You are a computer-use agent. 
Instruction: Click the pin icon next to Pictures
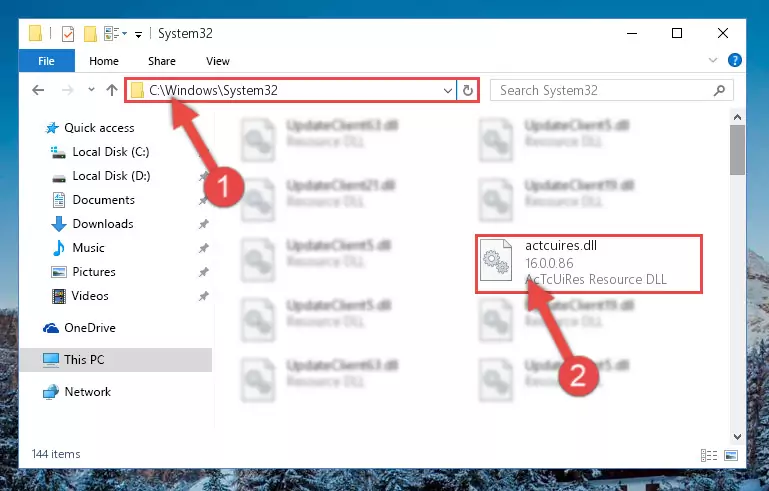tap(203, 272)
